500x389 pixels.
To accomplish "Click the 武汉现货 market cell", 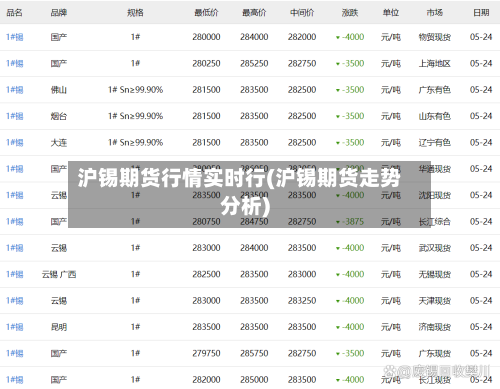I will (435, 248).
